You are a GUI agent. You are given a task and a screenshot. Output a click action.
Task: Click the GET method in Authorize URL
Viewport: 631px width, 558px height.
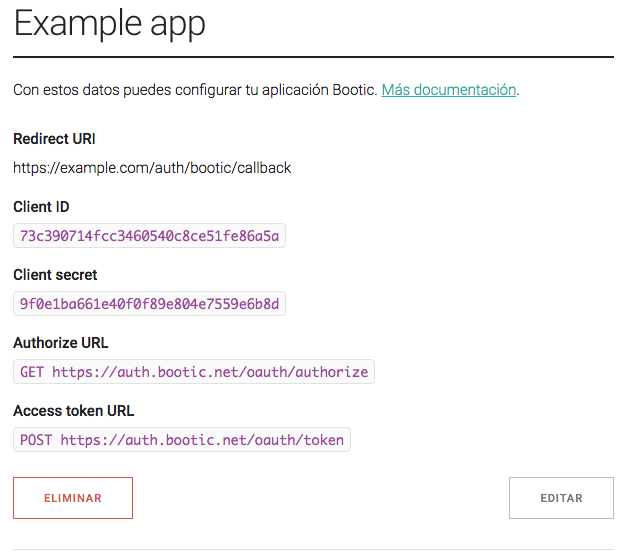point(32,372)
